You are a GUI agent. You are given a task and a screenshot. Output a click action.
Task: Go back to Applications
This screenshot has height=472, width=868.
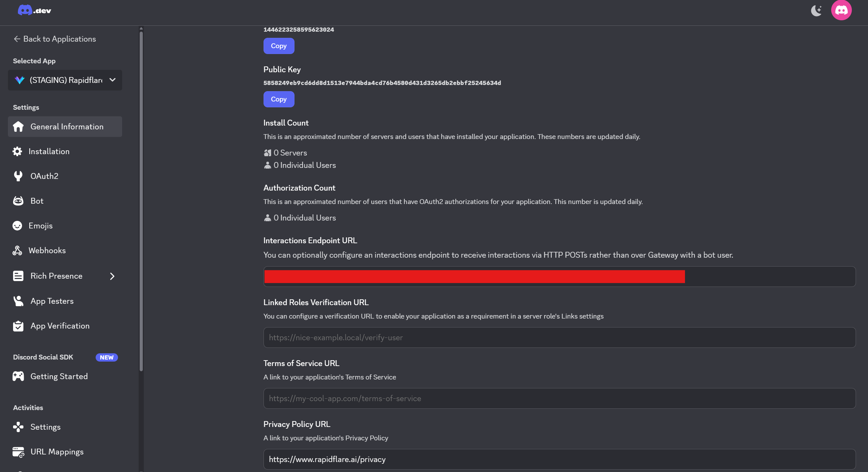(x=55, y=39)
